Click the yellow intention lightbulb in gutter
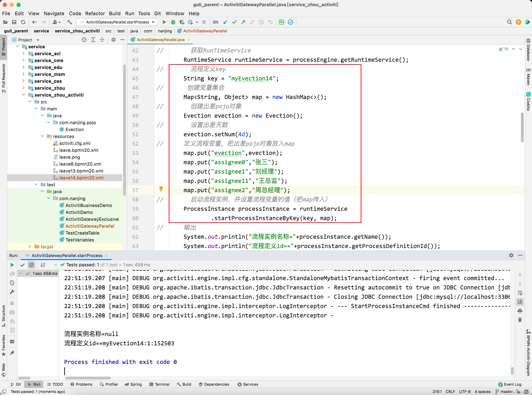 tap(161, 189)
